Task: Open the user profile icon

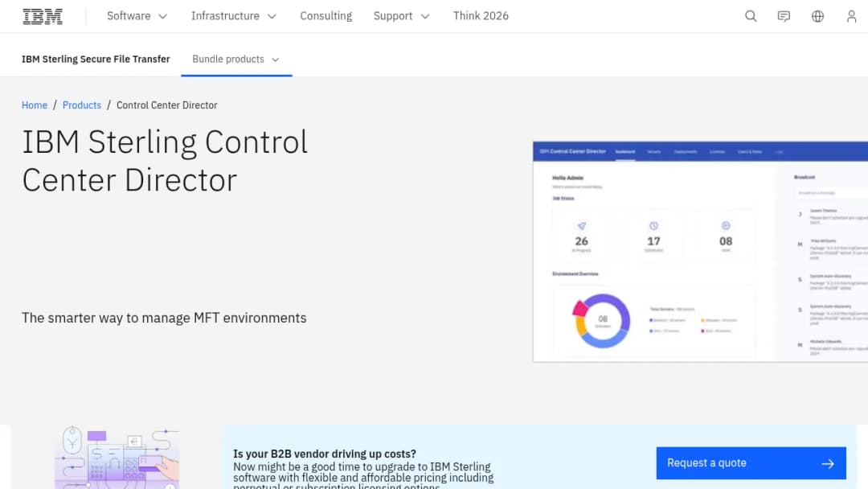Action: (851, 16)
